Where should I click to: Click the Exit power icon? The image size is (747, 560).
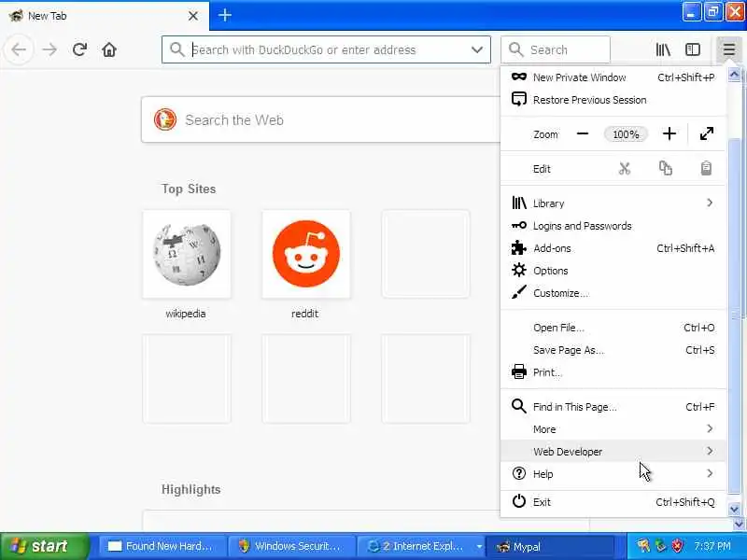point(519,501)
